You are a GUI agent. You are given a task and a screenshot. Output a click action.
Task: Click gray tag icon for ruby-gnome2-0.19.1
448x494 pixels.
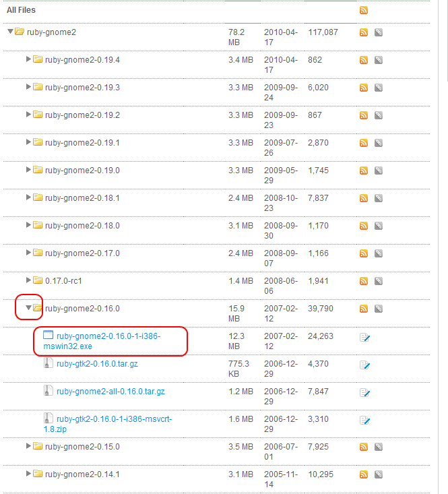click(x=379, y=143)
